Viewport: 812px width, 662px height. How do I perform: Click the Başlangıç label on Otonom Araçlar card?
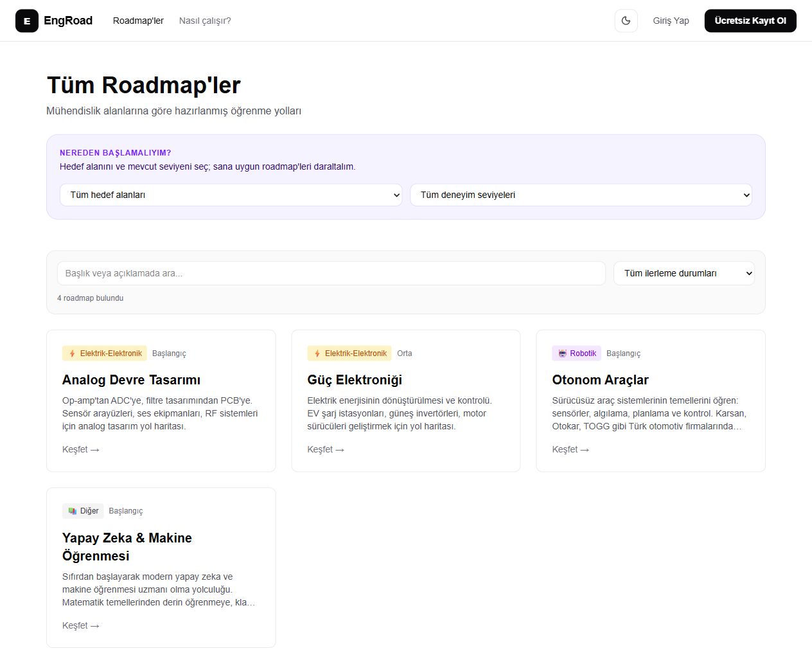coord(624,353)
